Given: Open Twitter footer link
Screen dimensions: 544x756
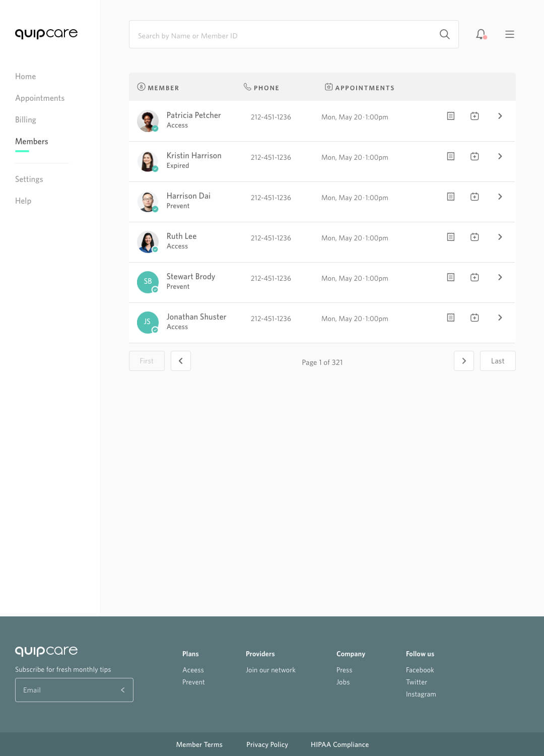Looking at the screenshot, I should point(417,682).
